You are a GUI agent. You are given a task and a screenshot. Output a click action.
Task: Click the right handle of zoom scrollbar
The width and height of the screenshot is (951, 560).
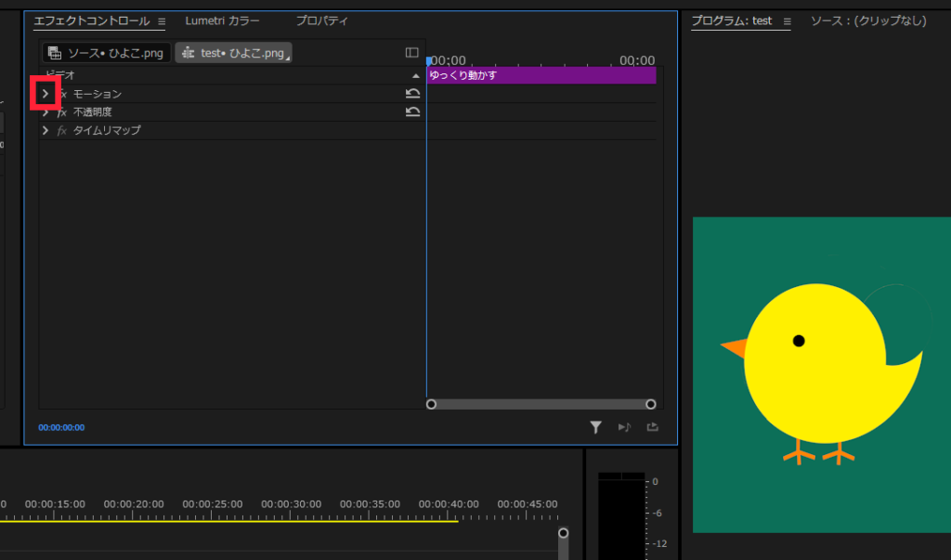[x=651, y=404]
